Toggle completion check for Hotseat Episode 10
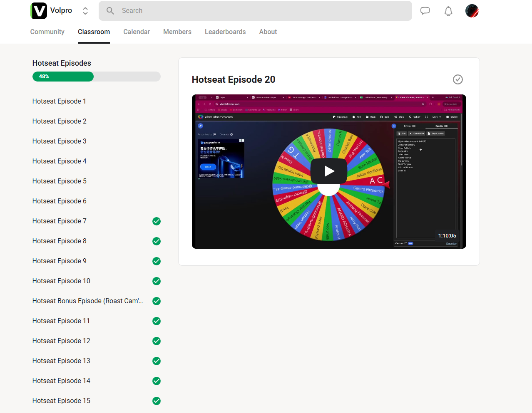The width and height of the screenshot is (532, 413). [x=157, y=281]
